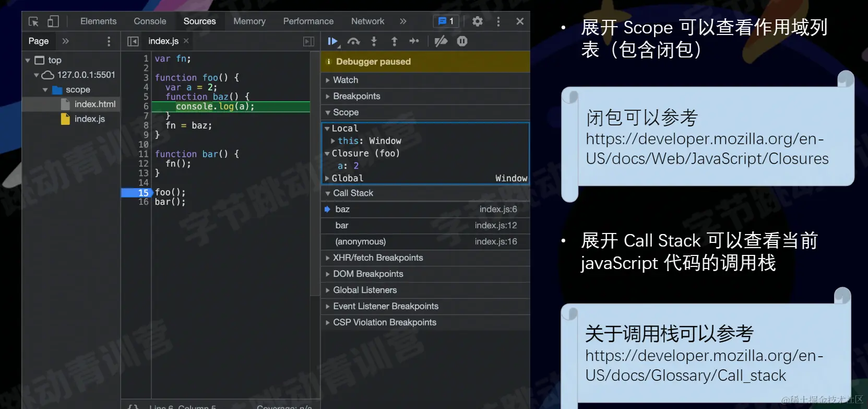The height and width of the screenshot is (409, 868).
Task: Collapse the top frame tree node
Action: click(28, 61)
